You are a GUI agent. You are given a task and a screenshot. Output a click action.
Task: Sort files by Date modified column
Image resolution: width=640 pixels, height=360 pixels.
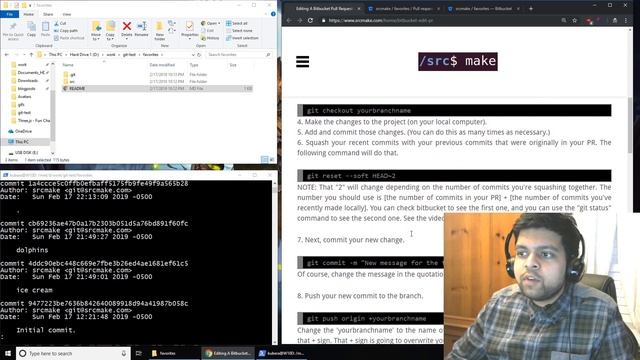pyautogui.click(x=162, y=65)
